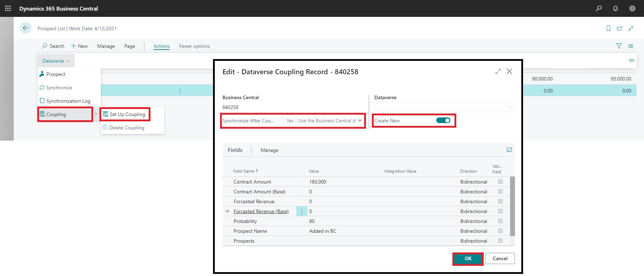The height and width of the screenshot is (276, 644).
Task: Click the back arrow button
Action: [26, 28]
